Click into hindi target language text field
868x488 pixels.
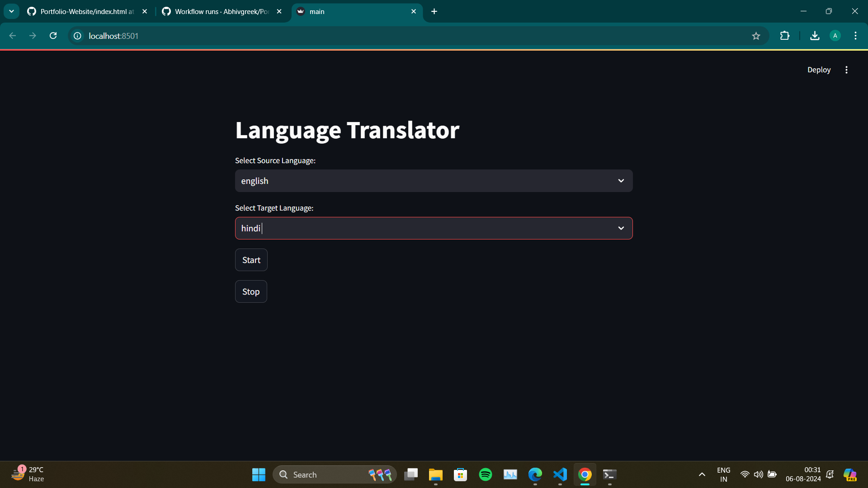[x=407, y=228]
